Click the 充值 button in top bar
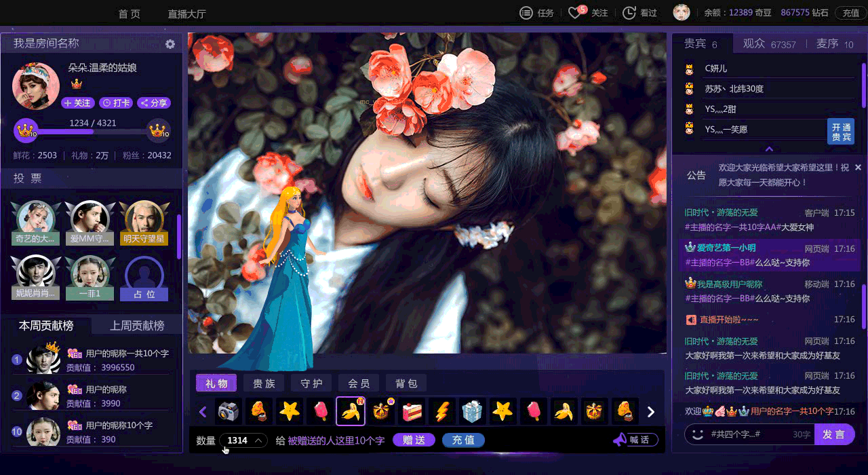Image resolution: width=868 pixels, height=475 pixels. tap(850, 13)
